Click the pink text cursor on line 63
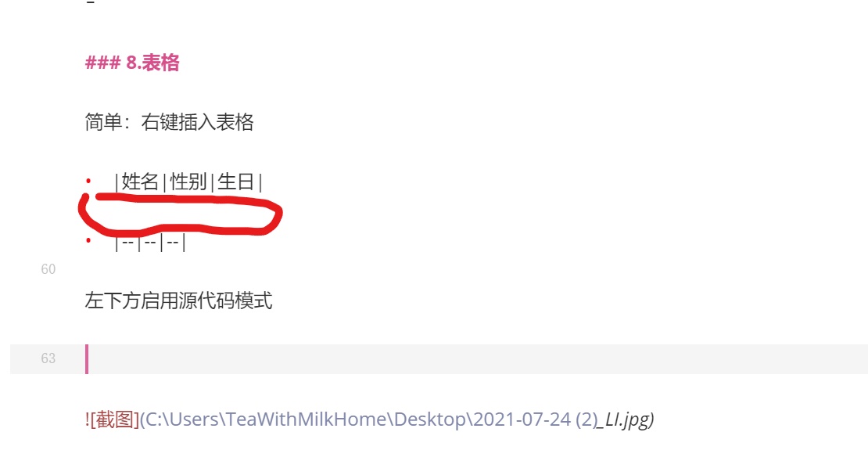The image size is (868, 468). 87,359
